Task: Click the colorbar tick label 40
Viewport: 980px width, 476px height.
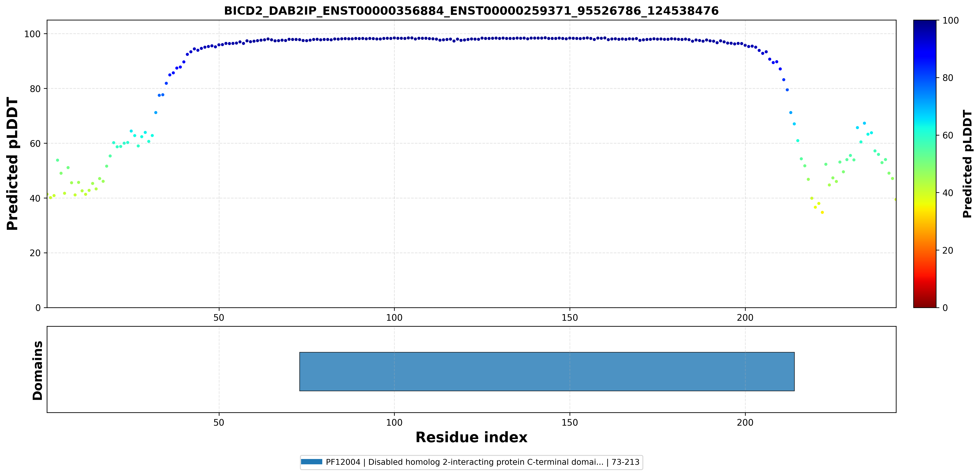Action: point(948,193)
